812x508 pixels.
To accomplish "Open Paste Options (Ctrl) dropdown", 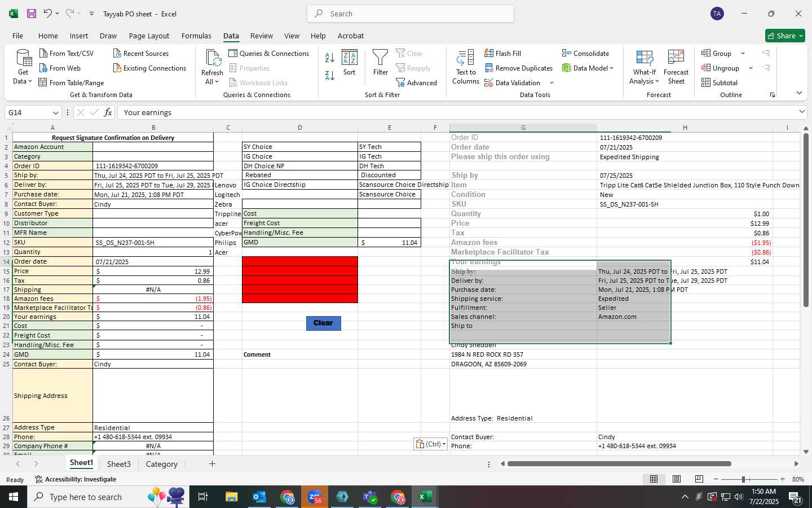I will (x=431, y=444).
